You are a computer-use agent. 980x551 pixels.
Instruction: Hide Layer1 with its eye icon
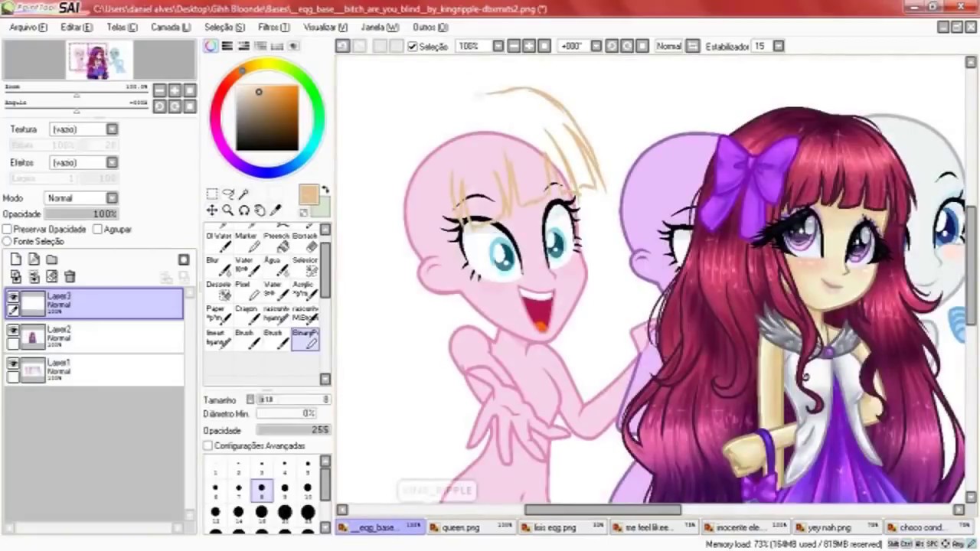point(13,364)
